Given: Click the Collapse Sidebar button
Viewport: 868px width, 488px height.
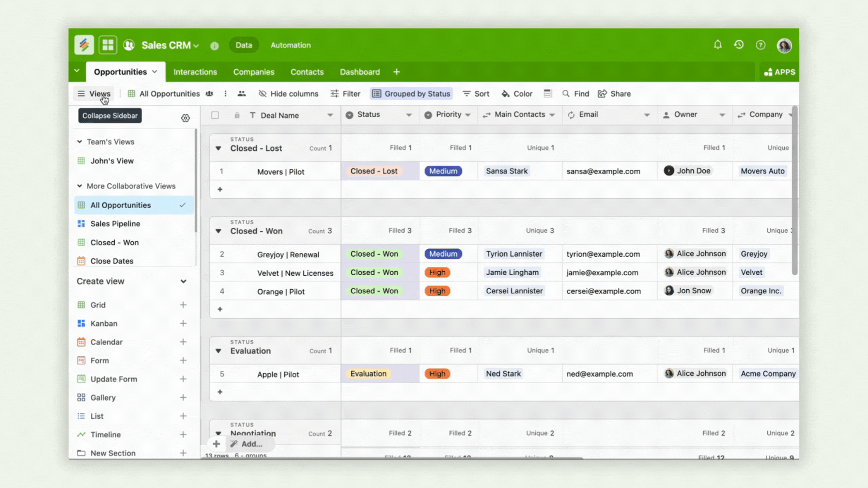Looking at the screenshot, I should click(x=110, y=116).
